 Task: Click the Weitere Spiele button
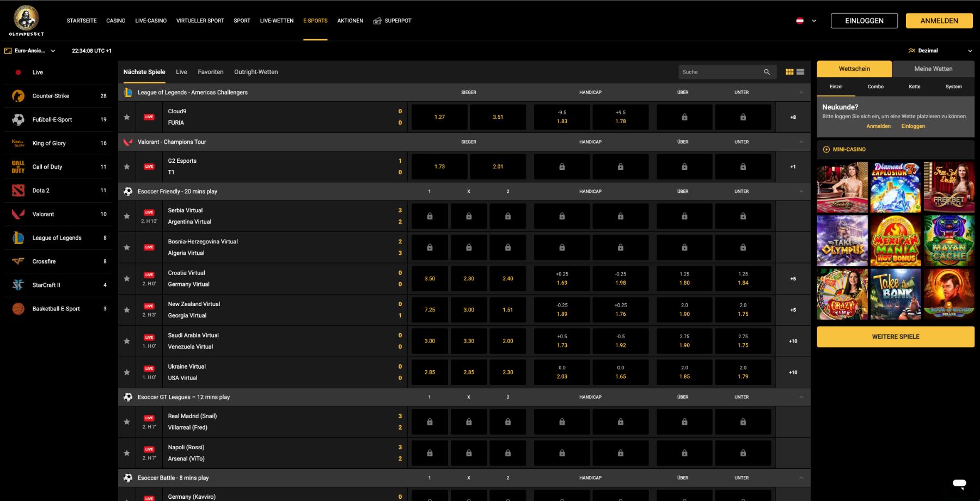tap(896, 337)
